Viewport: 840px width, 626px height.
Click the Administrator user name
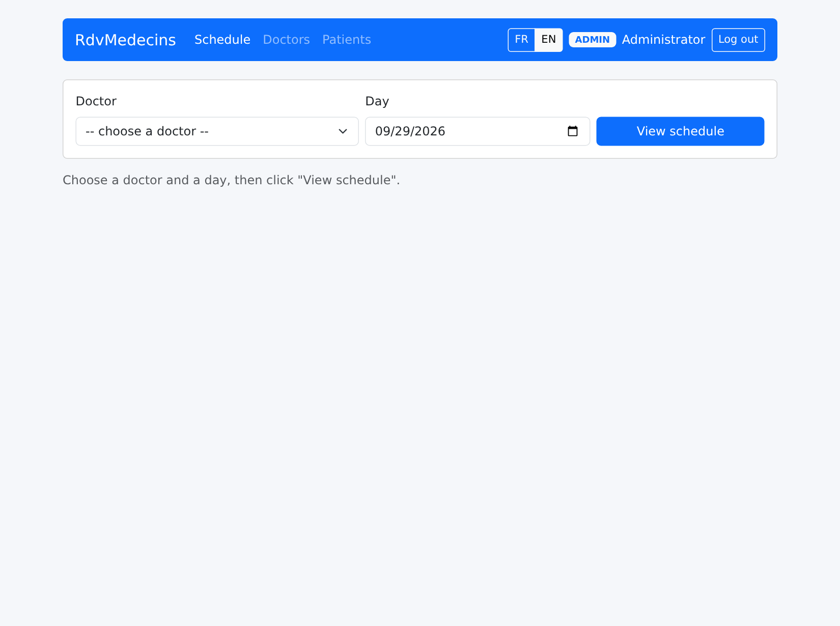(x=663, y=40)
